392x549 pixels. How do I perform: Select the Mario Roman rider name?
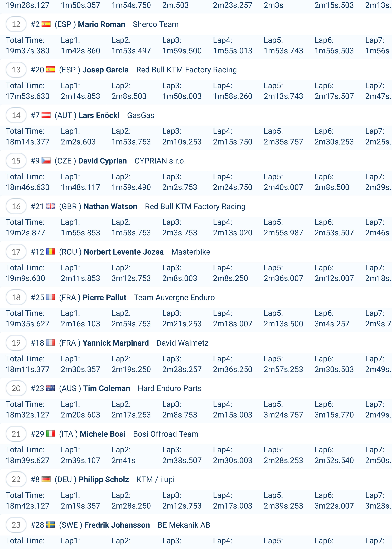(101, 24)
